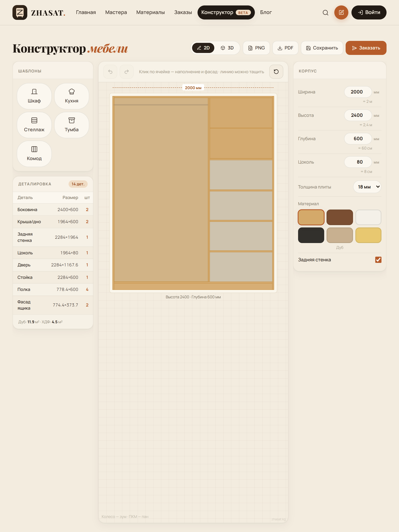The height and width of the screenshot is (532, 399).
Task: Click the orange edit pencil icon
Action: (x=341, y=12)
